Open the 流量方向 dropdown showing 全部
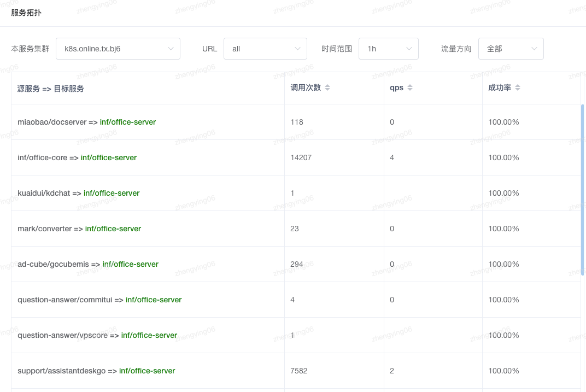This screenshot has width=586, height=392. coord(511,49)
